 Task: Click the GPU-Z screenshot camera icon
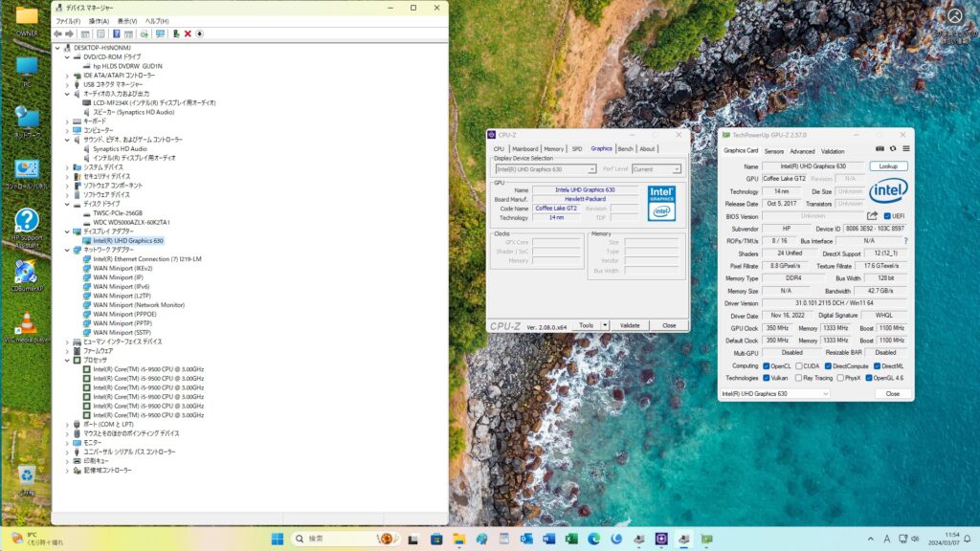(x=880, y=148)
